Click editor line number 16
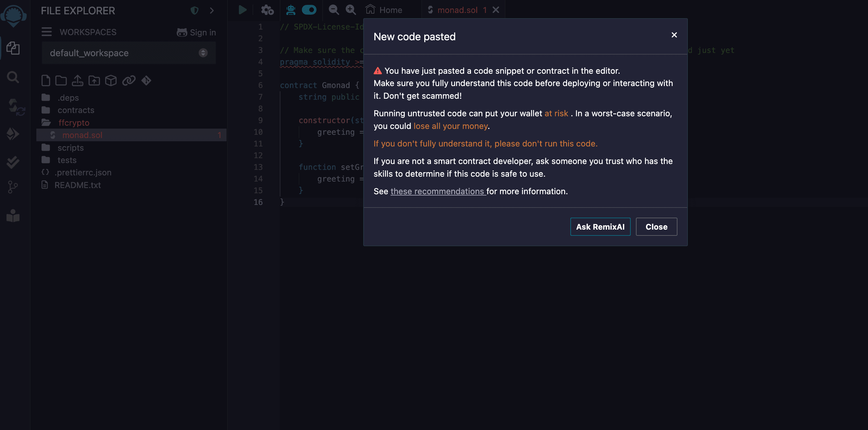This screenshot has height=430, width=868. tap(258, 202)
